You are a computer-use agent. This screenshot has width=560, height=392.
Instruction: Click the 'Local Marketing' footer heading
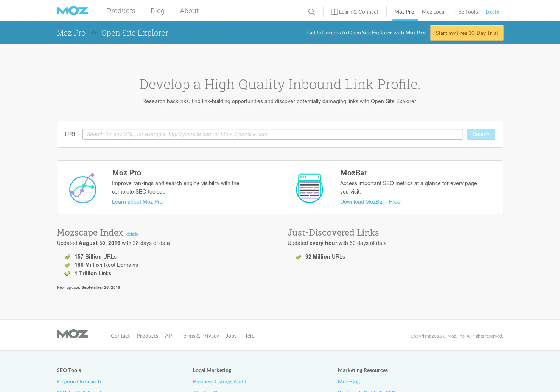pos(212,370)
